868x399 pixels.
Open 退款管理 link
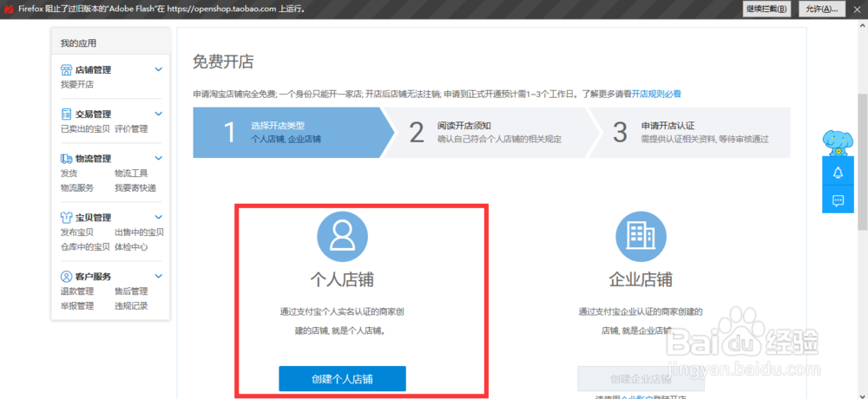coord(77,291)
